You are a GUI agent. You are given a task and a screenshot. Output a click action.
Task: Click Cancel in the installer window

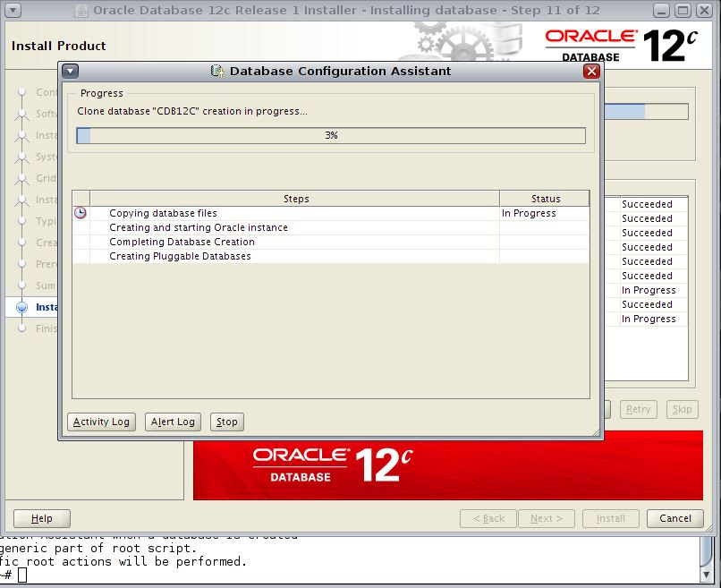tap(675, 518)
